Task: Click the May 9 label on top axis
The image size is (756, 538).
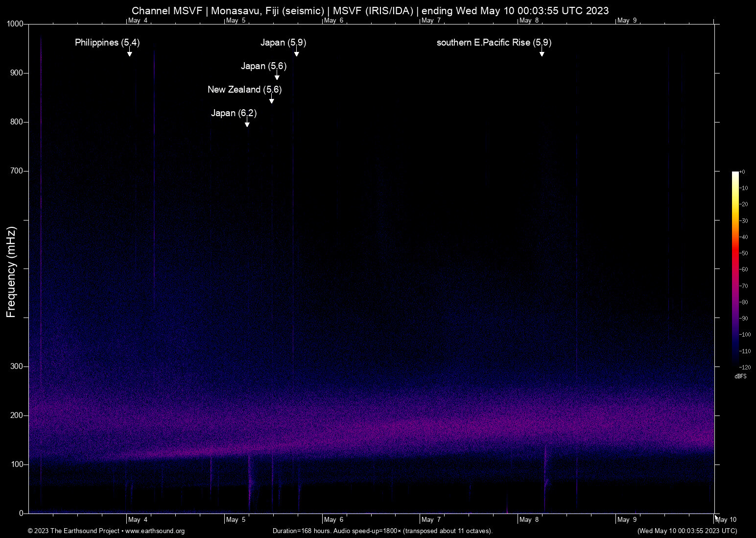Action: tap(627, 21)
